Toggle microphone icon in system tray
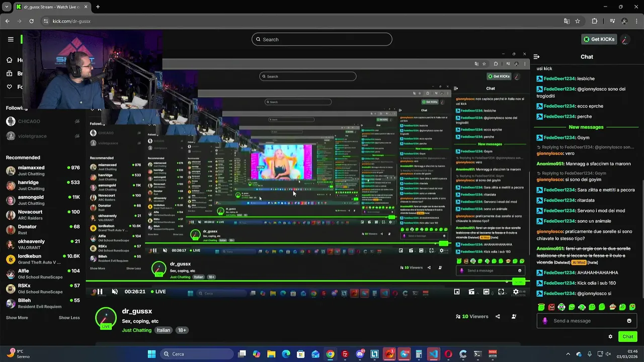The height and width of the screenshot is (362, 644). coord(590,354)
